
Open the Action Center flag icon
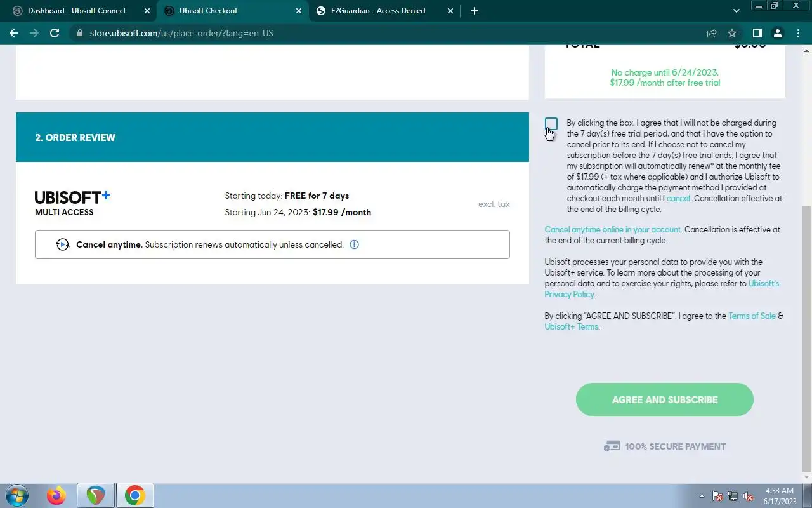pyautogui.click(x=717, y=496)
